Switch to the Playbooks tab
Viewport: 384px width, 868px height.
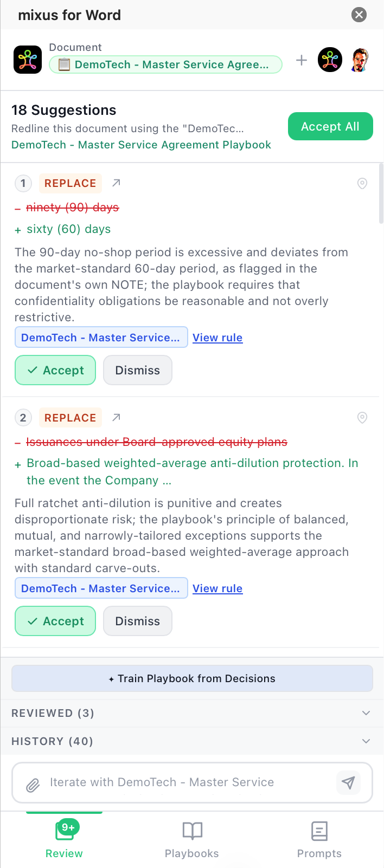click(192, 840)
